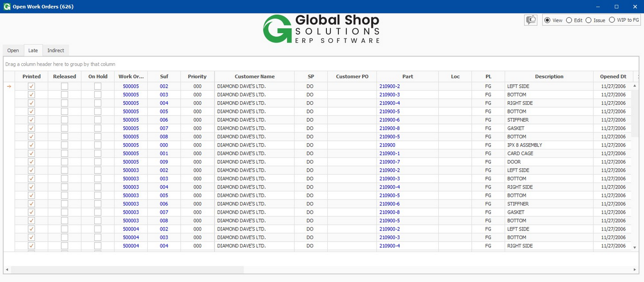Sort by the Customer Name column header
This screenshot has width=644, height=282.
(x=254, y=77)
